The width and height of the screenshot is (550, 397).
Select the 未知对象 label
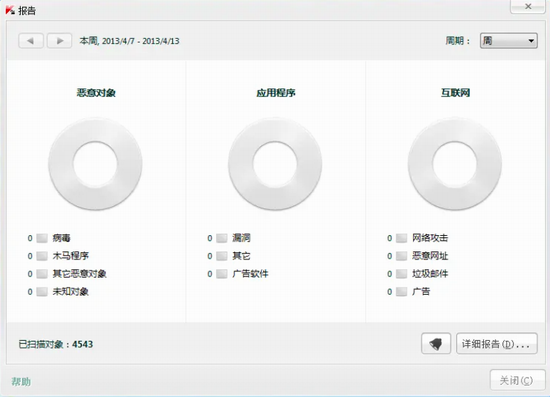coord(71,292)
